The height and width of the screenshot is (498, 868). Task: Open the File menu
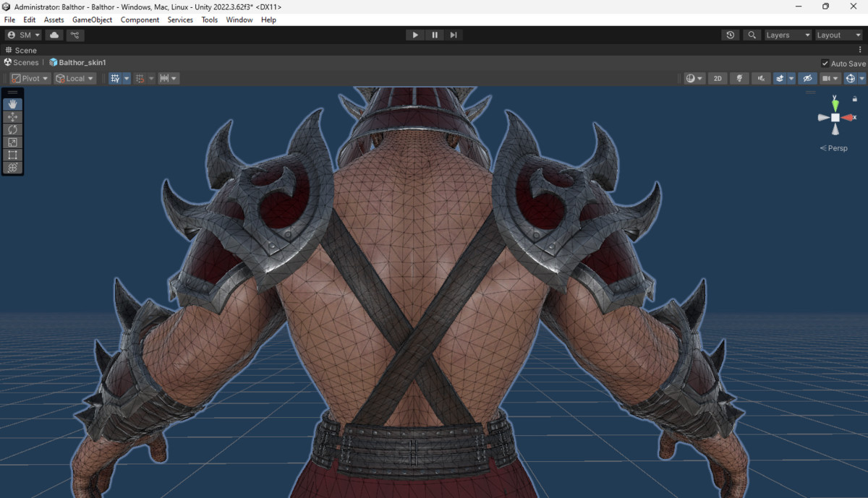point(9,20)
